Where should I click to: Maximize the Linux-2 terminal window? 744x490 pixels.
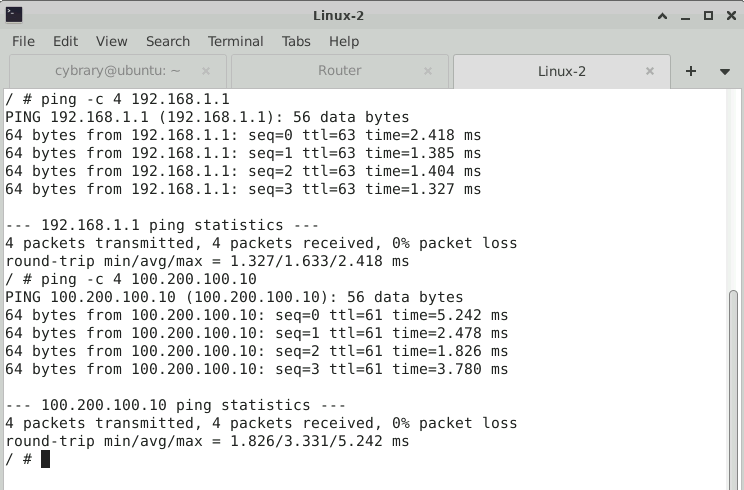708,15
